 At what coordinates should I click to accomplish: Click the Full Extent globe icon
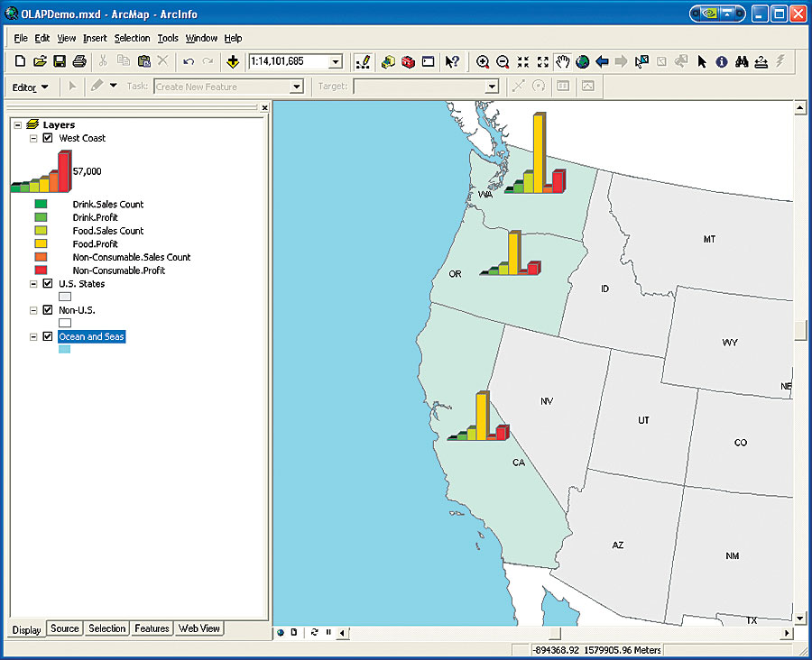[583, 61]
